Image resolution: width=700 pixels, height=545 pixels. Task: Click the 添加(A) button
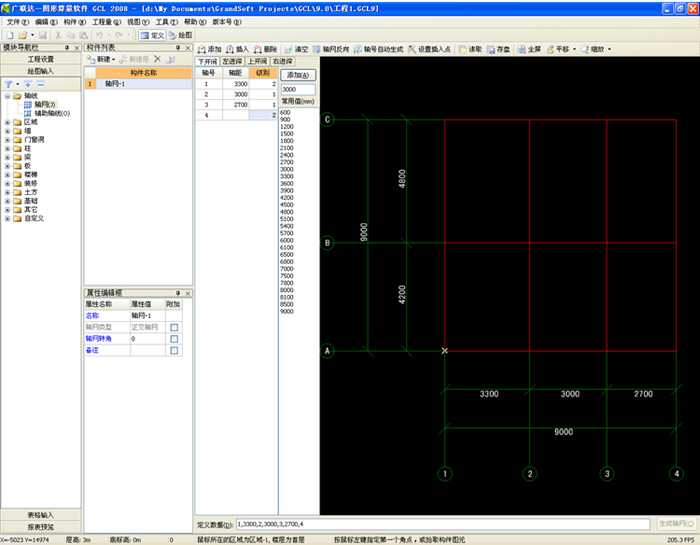[298, 75]
